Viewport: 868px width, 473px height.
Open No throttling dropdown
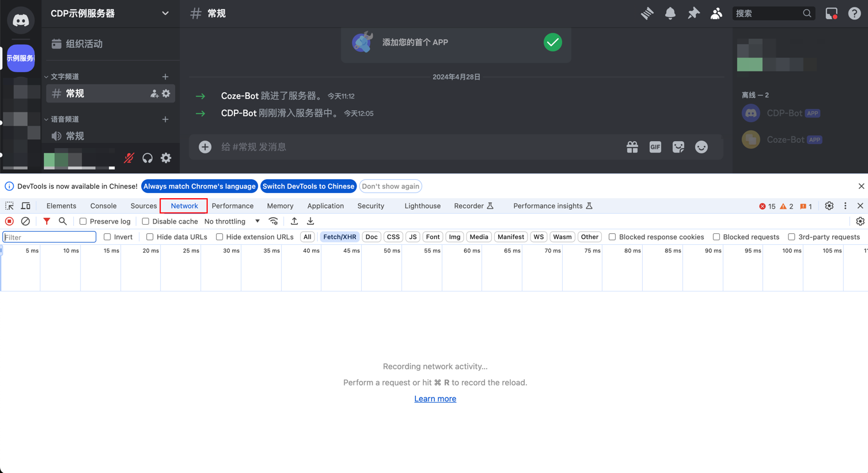pos(232,221)
